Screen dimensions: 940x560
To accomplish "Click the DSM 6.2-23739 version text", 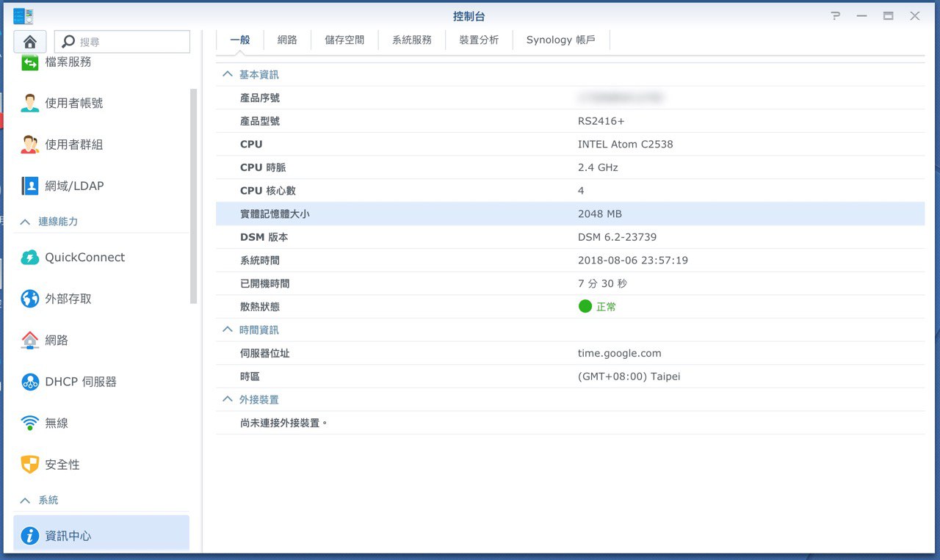I will [618, 237].
